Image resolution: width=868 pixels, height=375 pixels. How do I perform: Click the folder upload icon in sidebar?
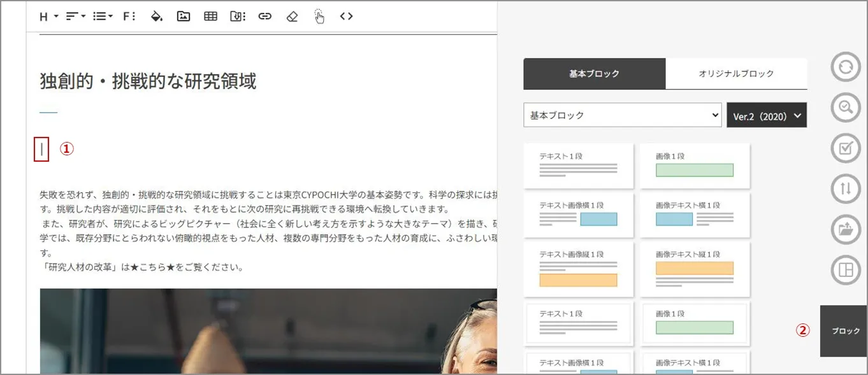(x=846, y=230)
